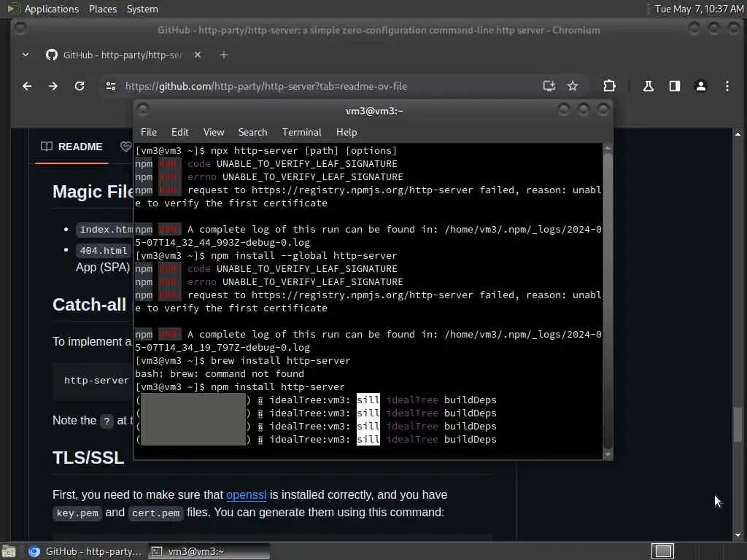
Task: Click 'npm install --global http-server' command
Action: click(x=303, y=256)
